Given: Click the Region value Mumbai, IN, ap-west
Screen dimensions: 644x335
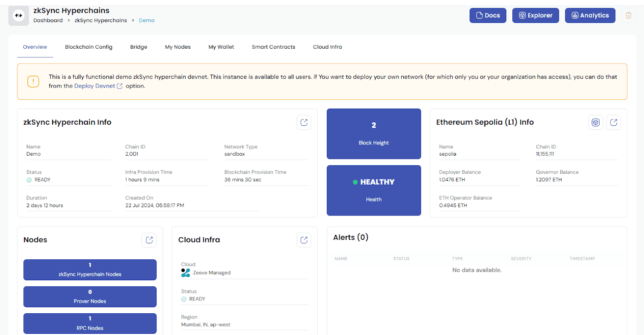Looking at the screenshot, I should click(206, 325).
